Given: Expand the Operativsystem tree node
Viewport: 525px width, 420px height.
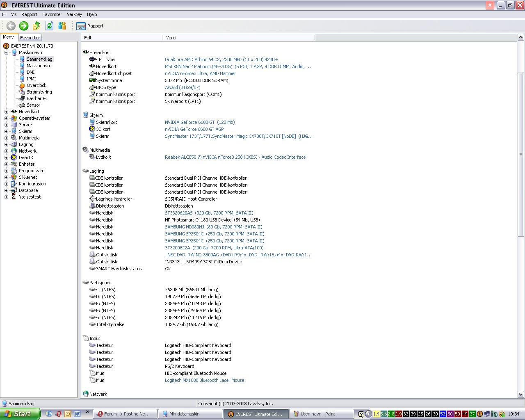Looking at the screenshot, I should click(x=6, y=118).
